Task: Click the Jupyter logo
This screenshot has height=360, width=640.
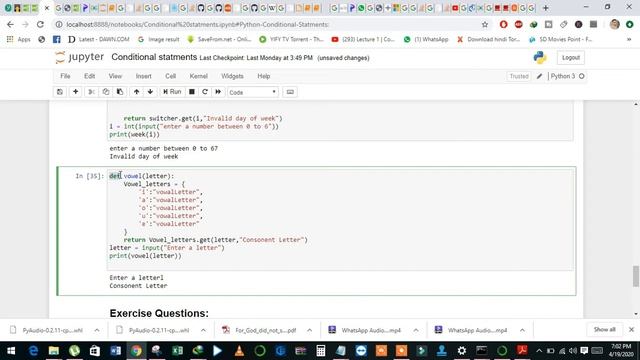Action: click(x=80, y=58)
